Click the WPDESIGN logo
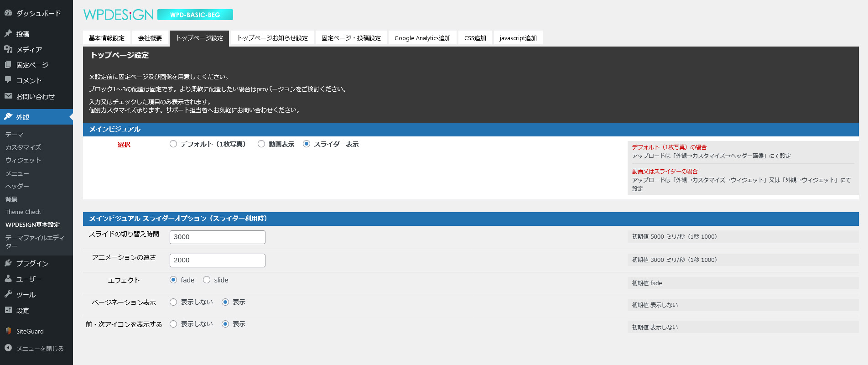868x365 pixels. coord(119,15)
